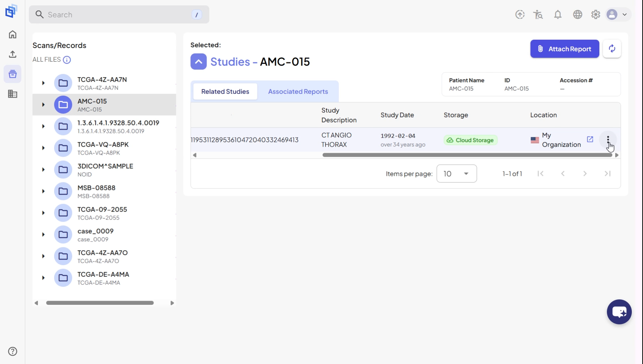Screen dimensions: 643x364
Task: Expand the TCGA-4Z-AA7O tree row
Action: (x=43, y=256)
